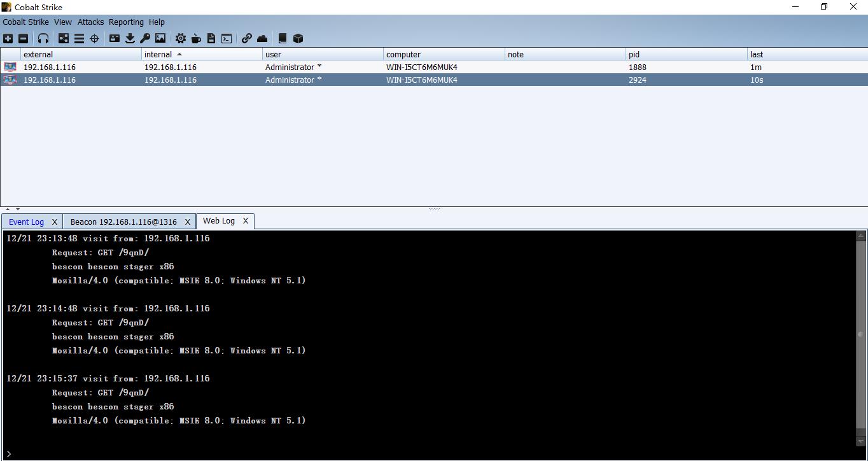Click the 23:13:48 visit log entry
Image resolution: width=868 pixels, height=461 pixels.
click(108, 238)
